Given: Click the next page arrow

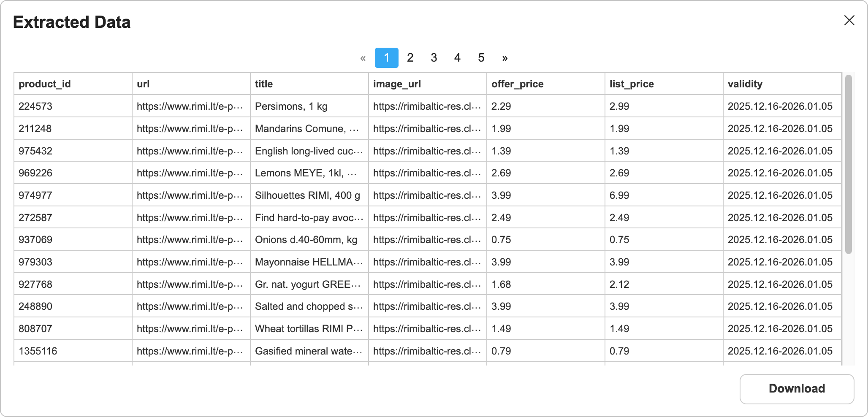Looking at the screenshot, I should pos(505,58).
